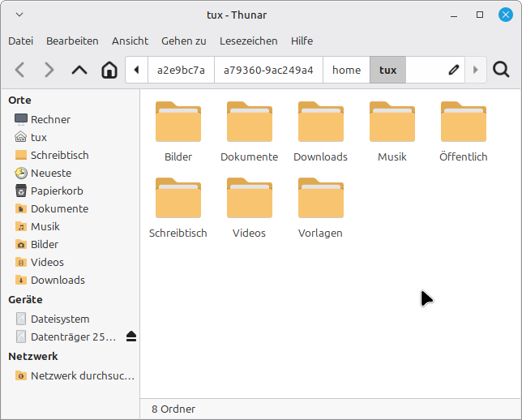Navigate to parent folder with up arrow
Viewport: 522px width, 420px height.
(x=79, y=70)
